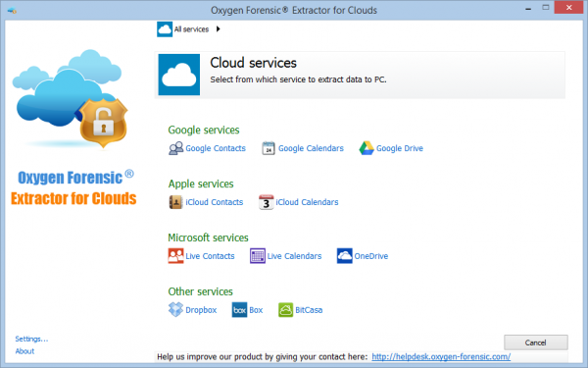Click the Microsoft services heading

[x=208, y=237]
